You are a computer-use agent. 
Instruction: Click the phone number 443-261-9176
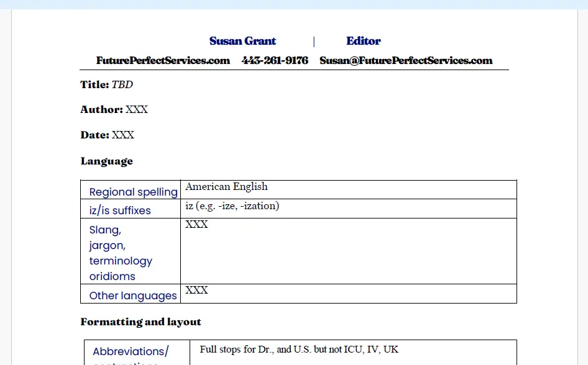[275, 61]
